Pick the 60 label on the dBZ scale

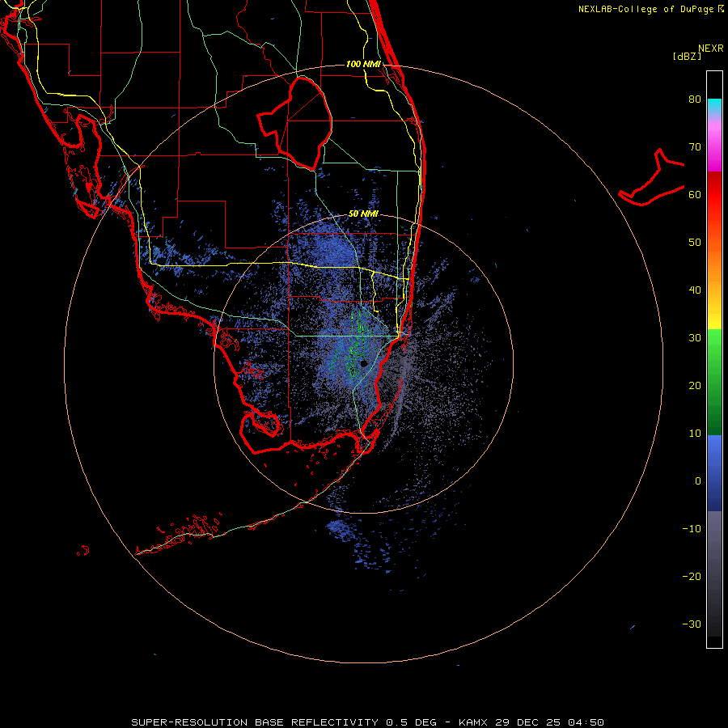[x=695, y=194]
